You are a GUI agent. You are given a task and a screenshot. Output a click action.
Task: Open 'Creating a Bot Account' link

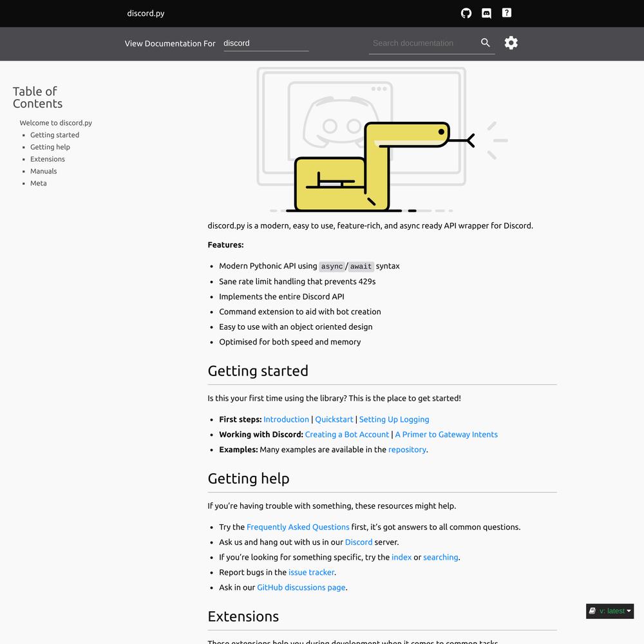(346, 435)
